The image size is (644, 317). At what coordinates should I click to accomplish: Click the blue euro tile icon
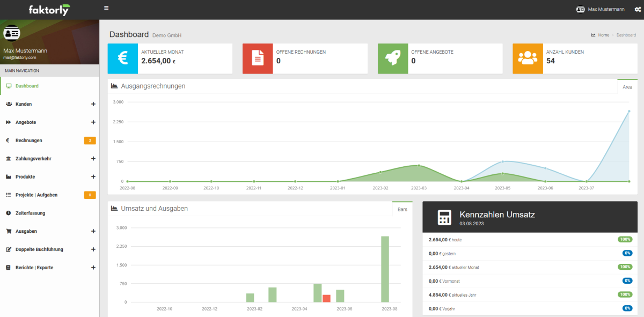(123, 58)
